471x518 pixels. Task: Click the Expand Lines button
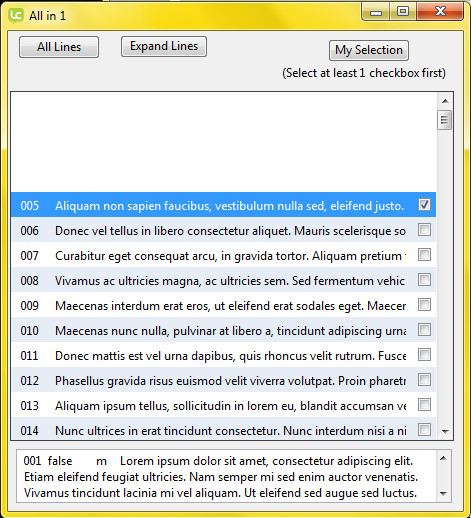(164, 46)
